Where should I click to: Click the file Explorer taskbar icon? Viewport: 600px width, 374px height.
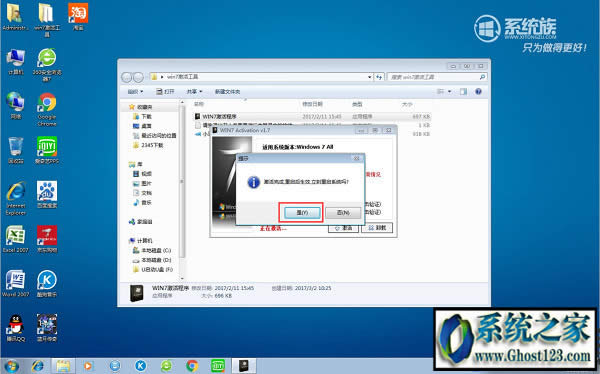point(64,366)
